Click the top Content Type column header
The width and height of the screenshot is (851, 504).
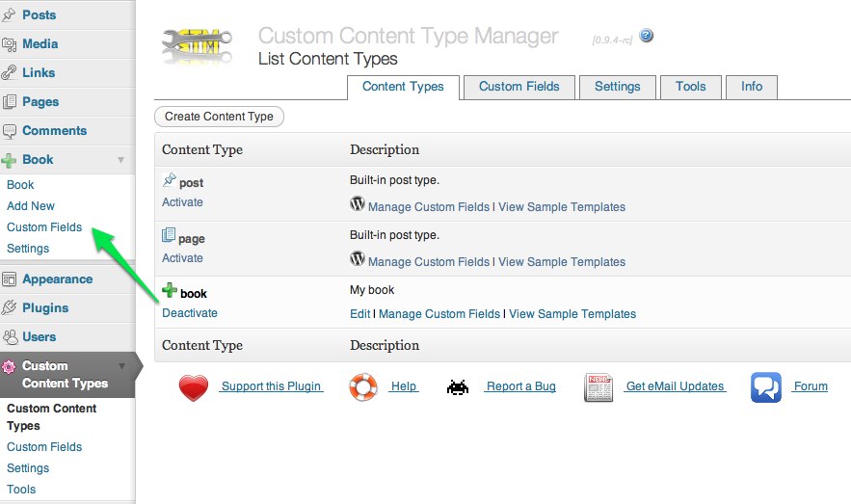pos(201,149)
